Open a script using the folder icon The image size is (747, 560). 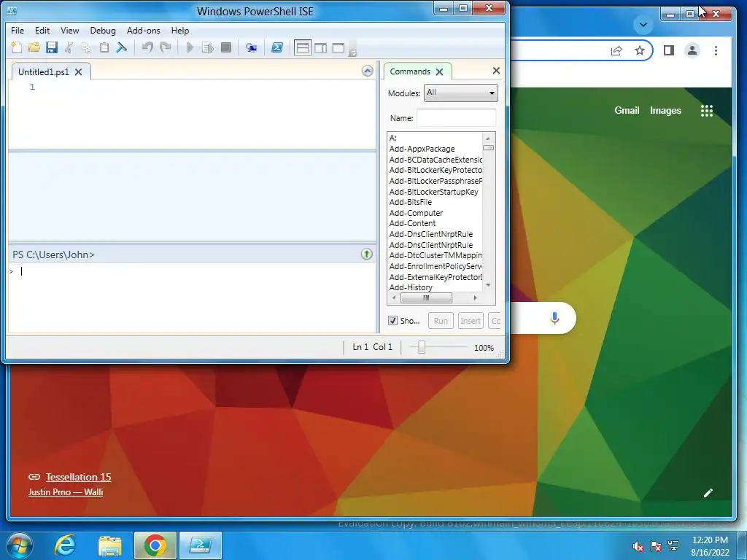click(34, 47)
